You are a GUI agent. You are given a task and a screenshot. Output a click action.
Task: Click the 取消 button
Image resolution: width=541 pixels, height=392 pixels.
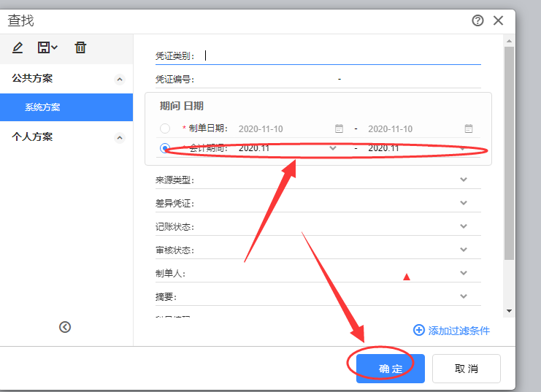click(x=466, y=369)
